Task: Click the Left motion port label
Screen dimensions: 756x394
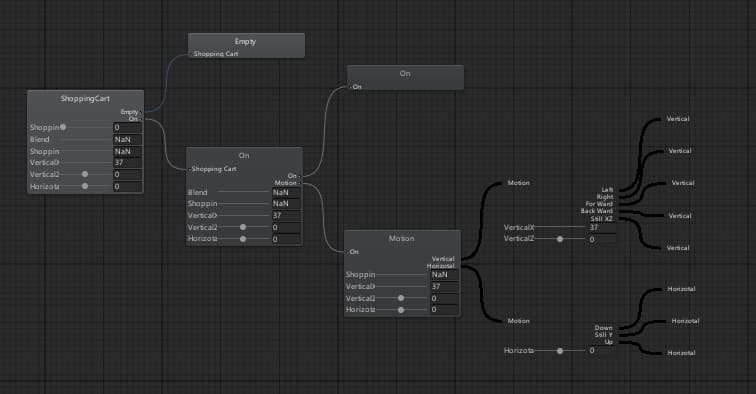Action: coord(607,190)
